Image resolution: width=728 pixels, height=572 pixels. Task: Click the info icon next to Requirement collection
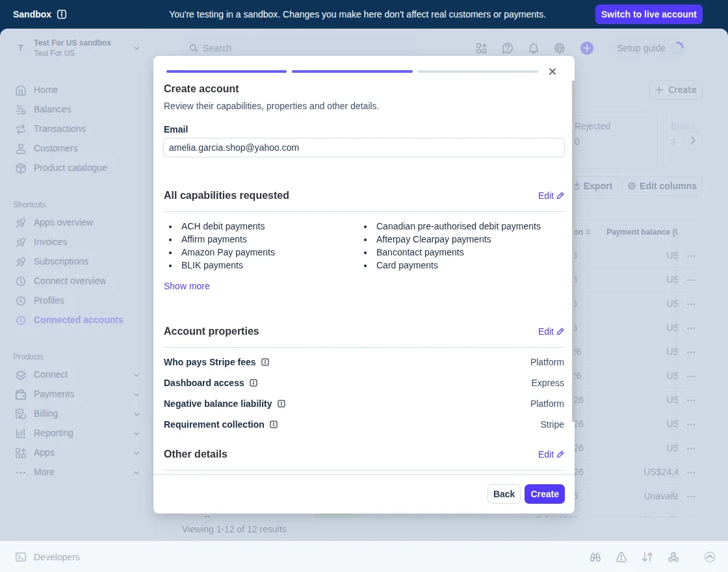click(274, 425)
